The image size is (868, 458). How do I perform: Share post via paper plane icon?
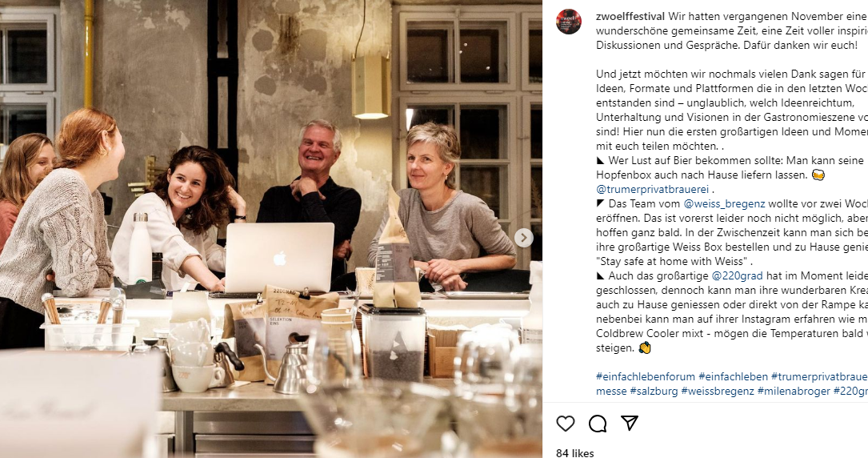[x=630, y=423]
